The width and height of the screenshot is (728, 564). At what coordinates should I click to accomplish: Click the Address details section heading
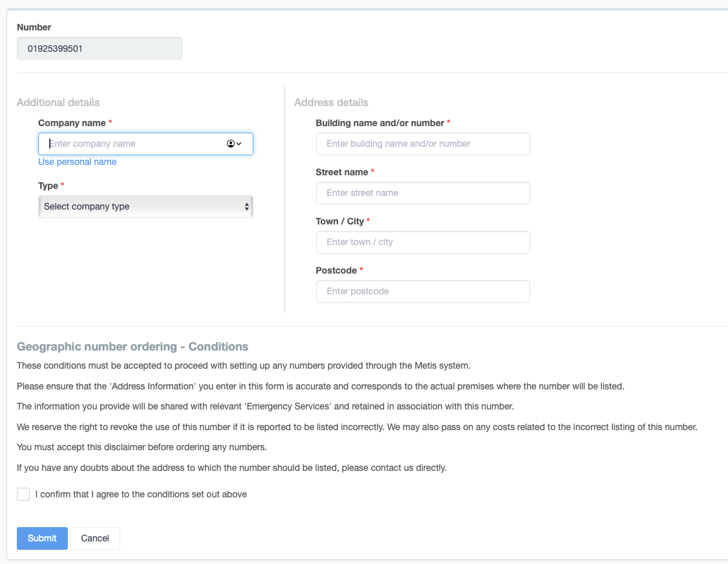click(331, 102)
